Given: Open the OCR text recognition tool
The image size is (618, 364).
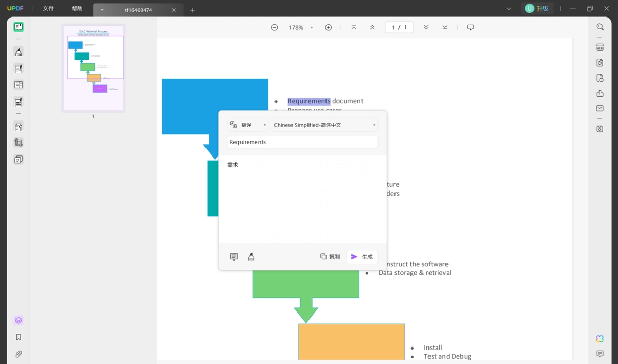Looking at the screenshot, I should (600, 47).
